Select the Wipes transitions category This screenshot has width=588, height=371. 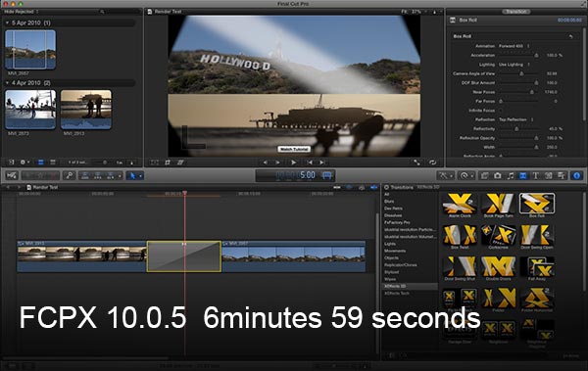(x=390, y=279)
